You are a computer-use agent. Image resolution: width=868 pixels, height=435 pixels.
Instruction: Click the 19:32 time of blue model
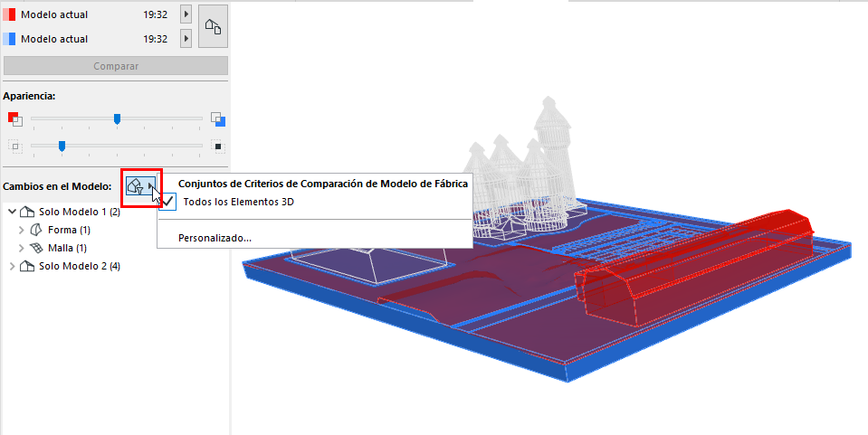point(156,39)
